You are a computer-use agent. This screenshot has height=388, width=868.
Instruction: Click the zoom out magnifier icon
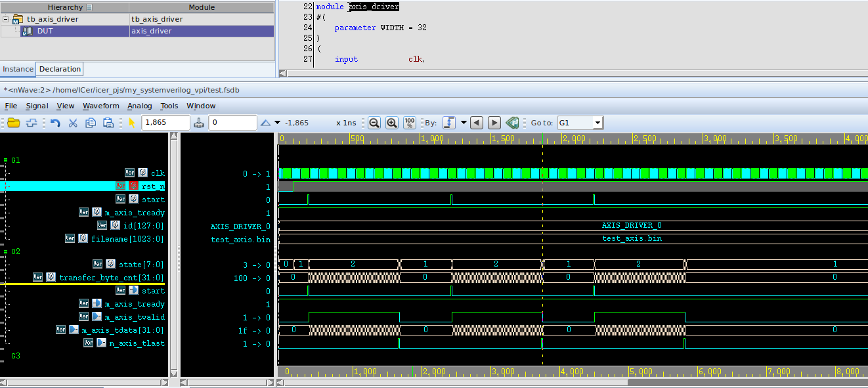point(374,123)
